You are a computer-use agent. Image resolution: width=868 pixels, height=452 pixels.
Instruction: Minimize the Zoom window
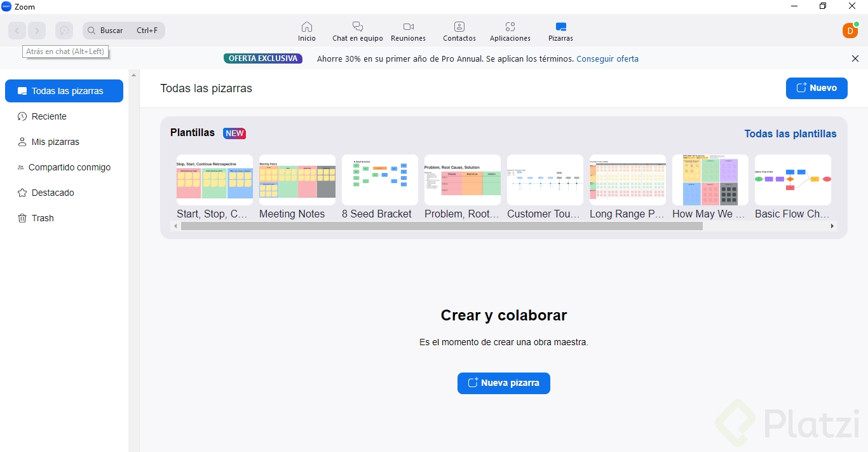pos(794,6)
